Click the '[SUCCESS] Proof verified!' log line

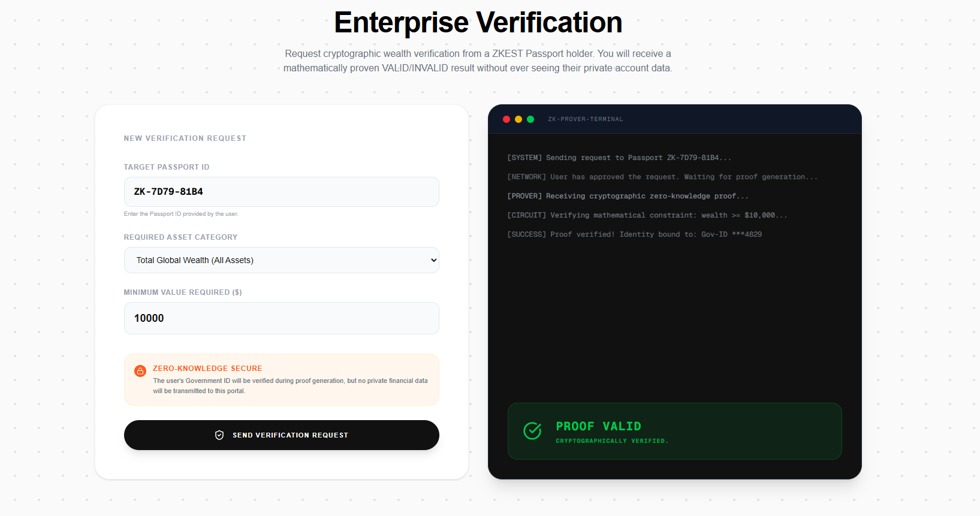click(635, 234)
